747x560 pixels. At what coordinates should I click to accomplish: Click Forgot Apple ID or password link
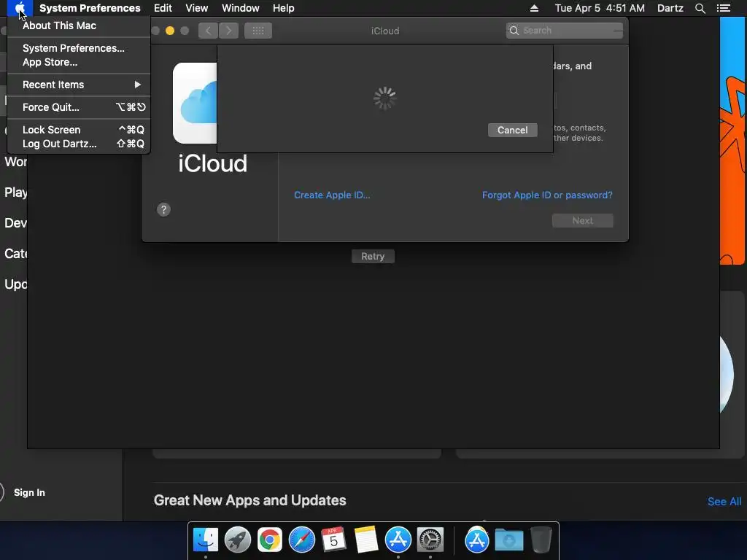pyautogui.click(x=547, y=195)
